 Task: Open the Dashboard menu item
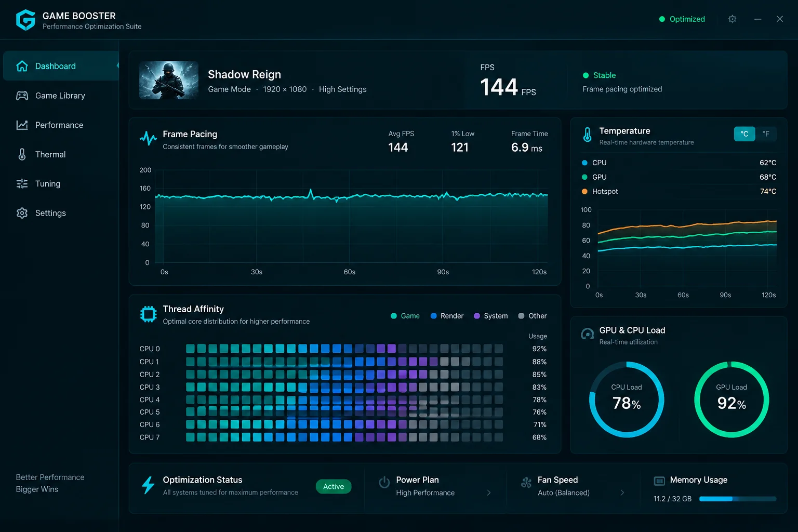pyautogui.click(x=61, y=66)
